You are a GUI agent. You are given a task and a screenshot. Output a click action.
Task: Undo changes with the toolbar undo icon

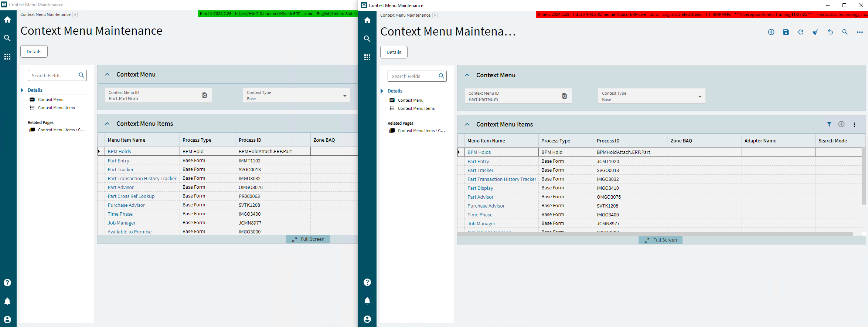coord(830,32)
